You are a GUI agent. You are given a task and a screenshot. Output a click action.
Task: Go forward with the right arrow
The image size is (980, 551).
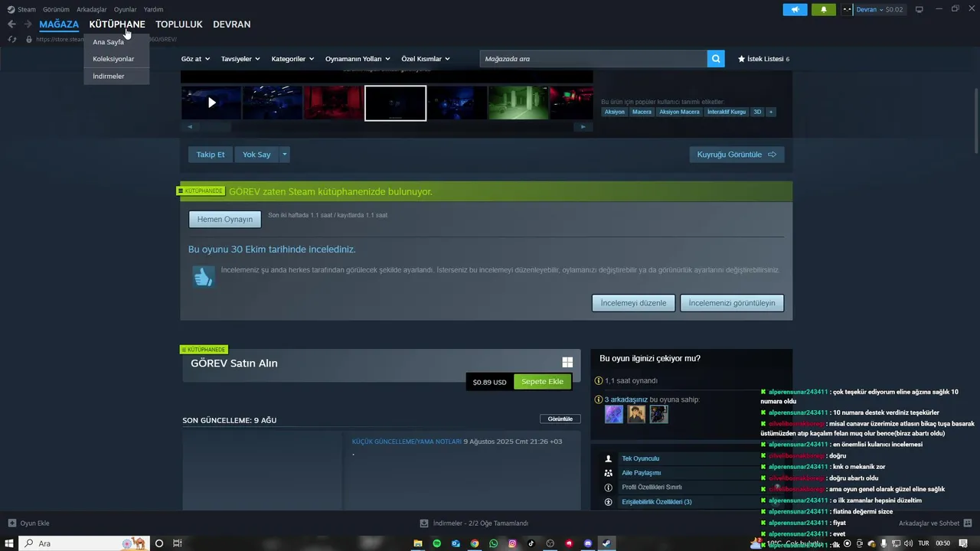tap(28, 24)
